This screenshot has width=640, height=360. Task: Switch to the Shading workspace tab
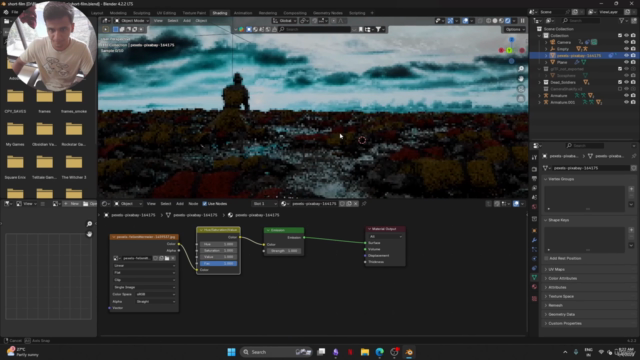(220, 13)
